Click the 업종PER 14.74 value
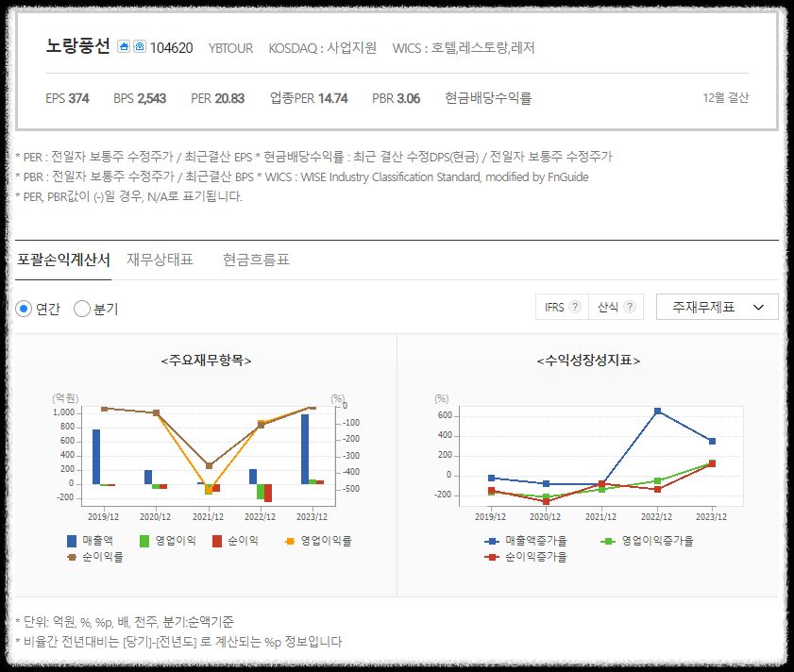 point(309,98)
